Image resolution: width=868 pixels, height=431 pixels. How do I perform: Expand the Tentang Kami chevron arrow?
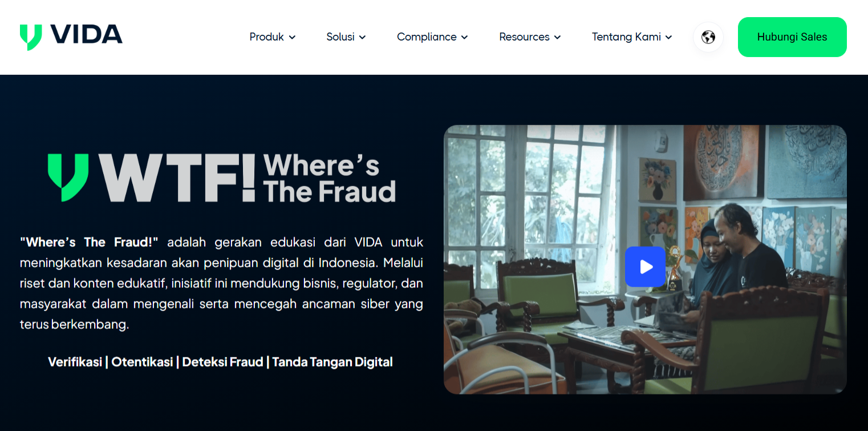point(668,37)
